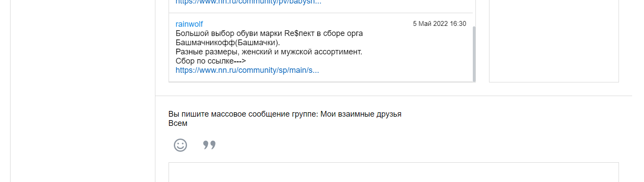The image size is (644, 182).
Task: Click the text Вы пишите массовое сообщение группе
Action: (244, 114)
